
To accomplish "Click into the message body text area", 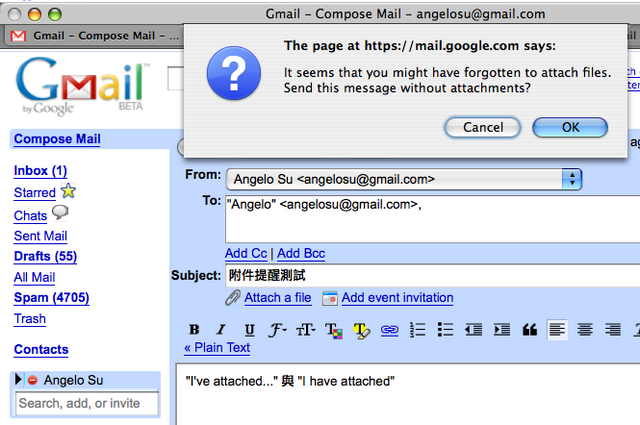I will pyautogui.click(x=408, y=394).
